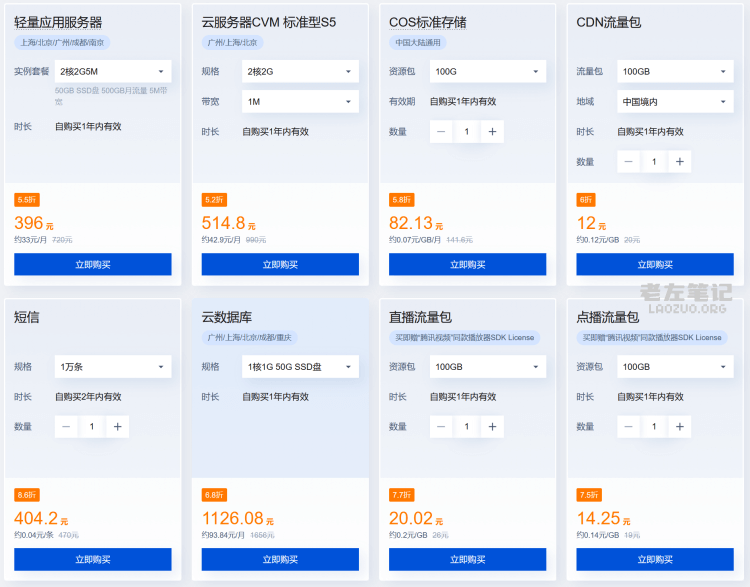Expand 云数据库 规格 dropdown

300,367
